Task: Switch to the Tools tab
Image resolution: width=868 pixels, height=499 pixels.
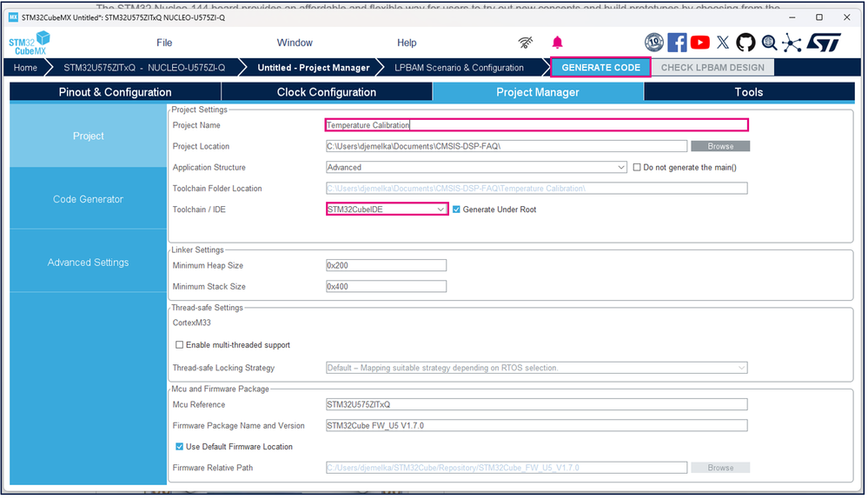Action: [749, 92]
